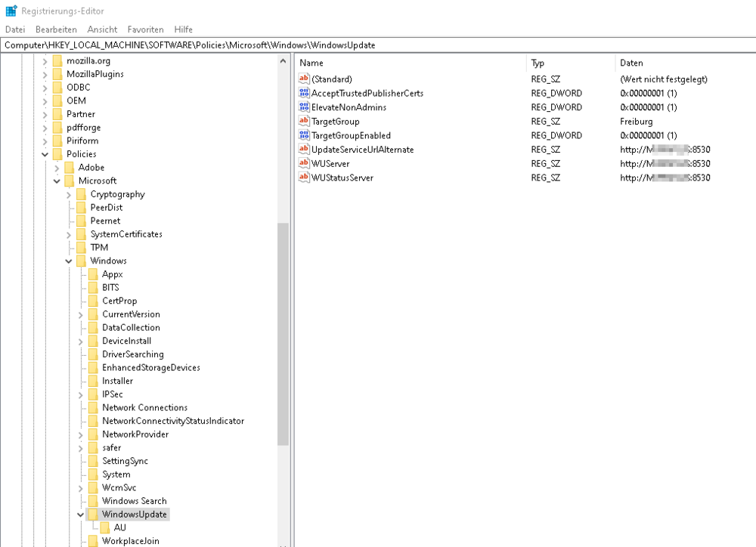This screenshot has width=756, height=547.
Task: Click the TargetGroup string value icon
Action: point(305,122)
